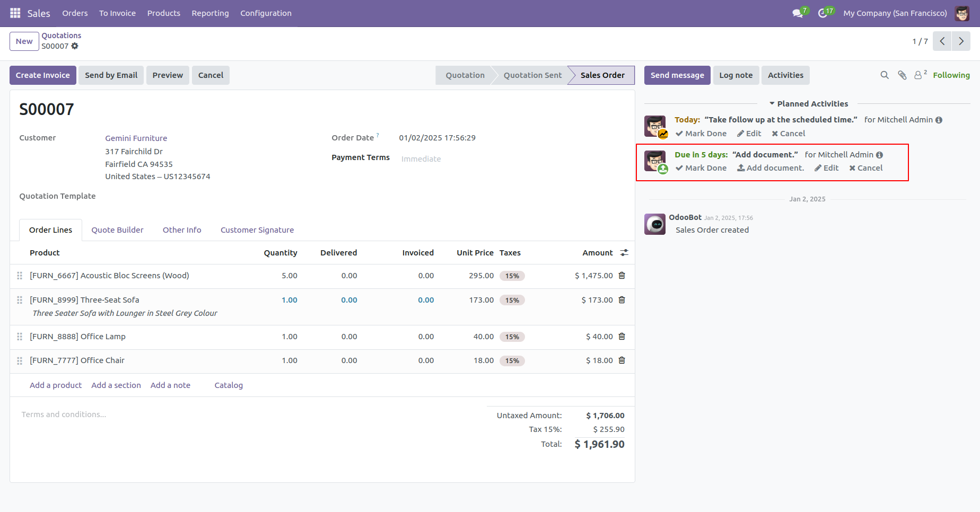Image resolution: width=980 pixels, height=512 pixels.
Task: Click the user avatar in top bar
Action: pos(962,13)
